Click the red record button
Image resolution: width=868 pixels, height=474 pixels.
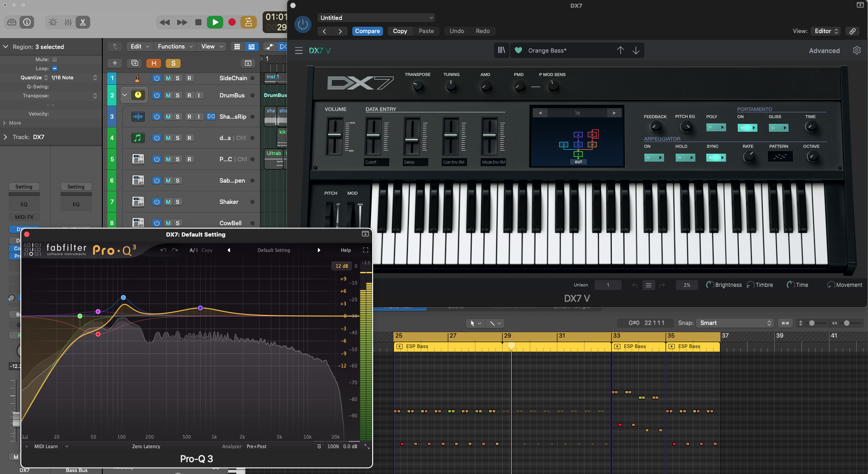232,22
